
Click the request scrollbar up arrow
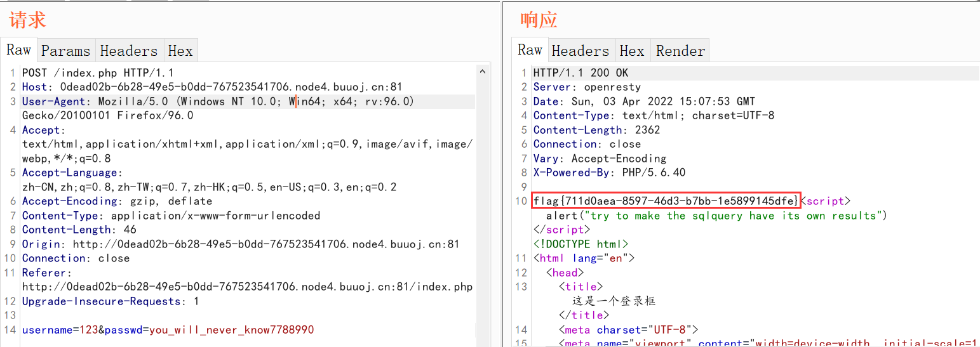[x=482, y=72]
